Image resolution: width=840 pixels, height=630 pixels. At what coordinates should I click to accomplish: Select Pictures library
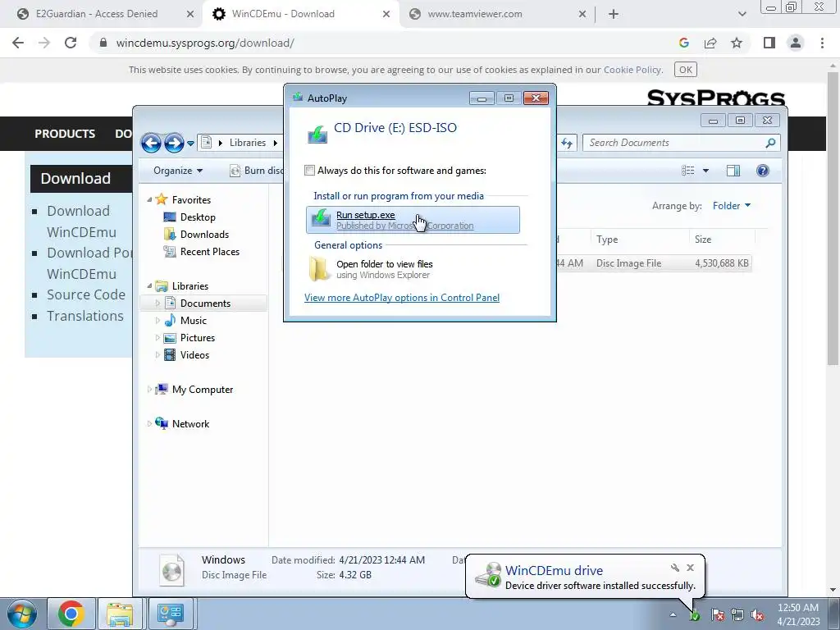[x=197, y=337]
